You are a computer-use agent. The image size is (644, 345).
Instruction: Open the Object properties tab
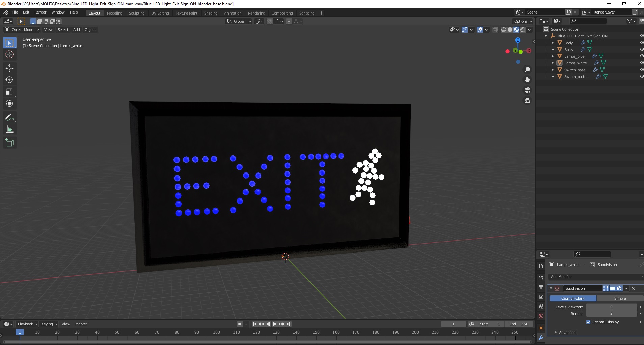[541, 328]
